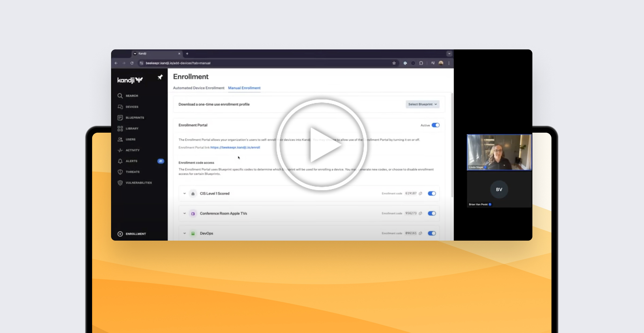This screenshot has width=644, height=333.
Task: Toggle Conference Room Apple TVs enrollment
Action: [x=432, y=213]
